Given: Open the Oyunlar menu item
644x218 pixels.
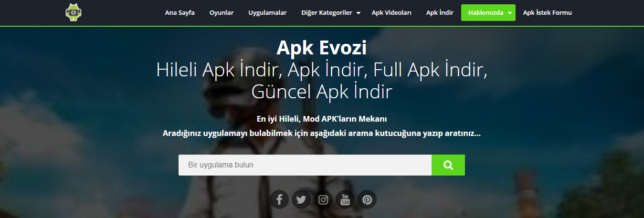Looking at the screenshot, I should (x=222, y=13).
